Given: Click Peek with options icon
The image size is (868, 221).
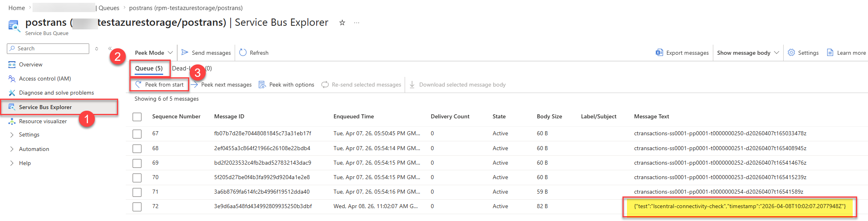Looking at the screenshot, I should pyautogui.click(x=262, y=85).
